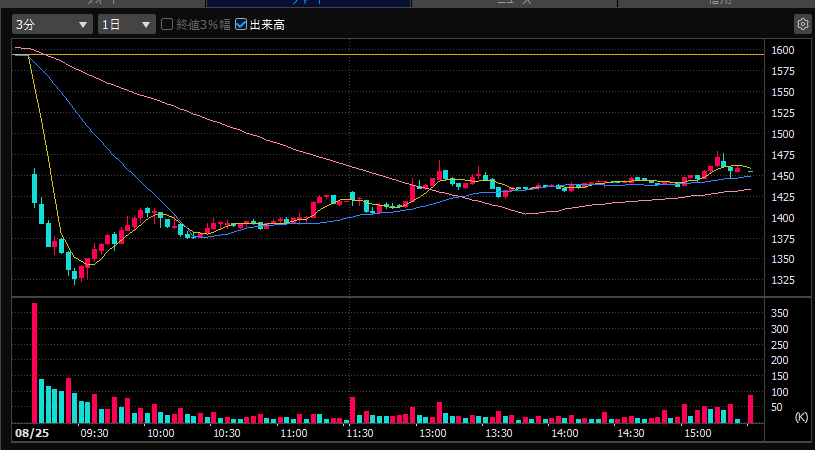Image resolution: width=815 pixels, height=450 pixels.
Task: Click the 100 volume axis label
Action: click(x=780, y=392)
